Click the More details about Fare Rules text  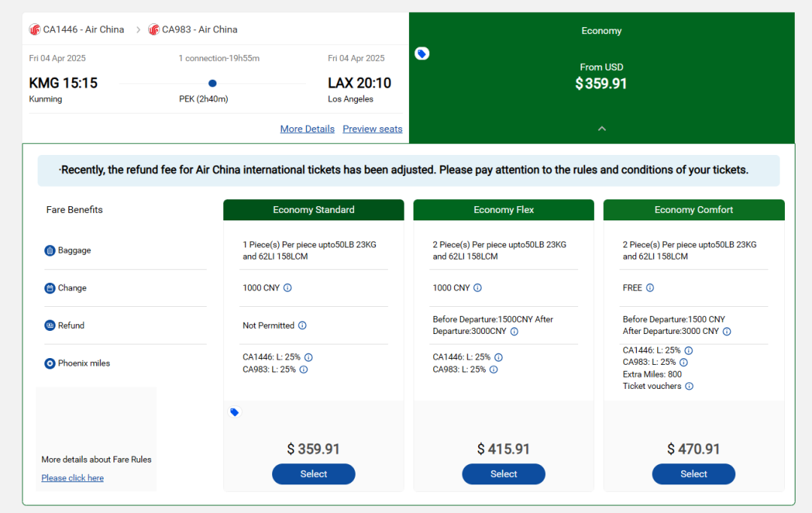tap(96, 460)
